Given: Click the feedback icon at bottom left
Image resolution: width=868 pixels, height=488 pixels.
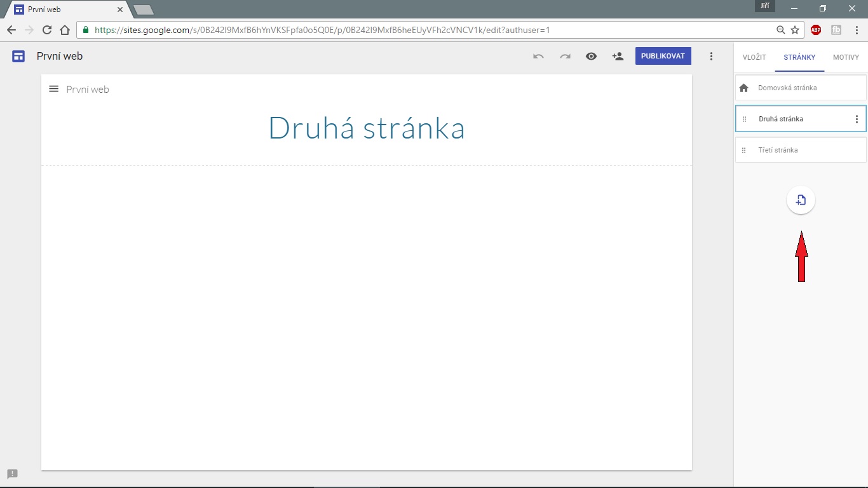Looking at the screenshot, I should click(12, 474).
